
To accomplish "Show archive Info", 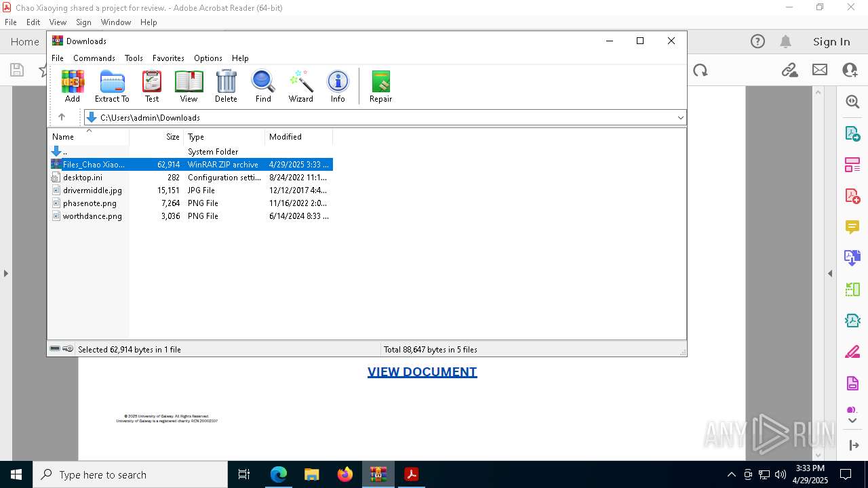I will pos(338,86).
